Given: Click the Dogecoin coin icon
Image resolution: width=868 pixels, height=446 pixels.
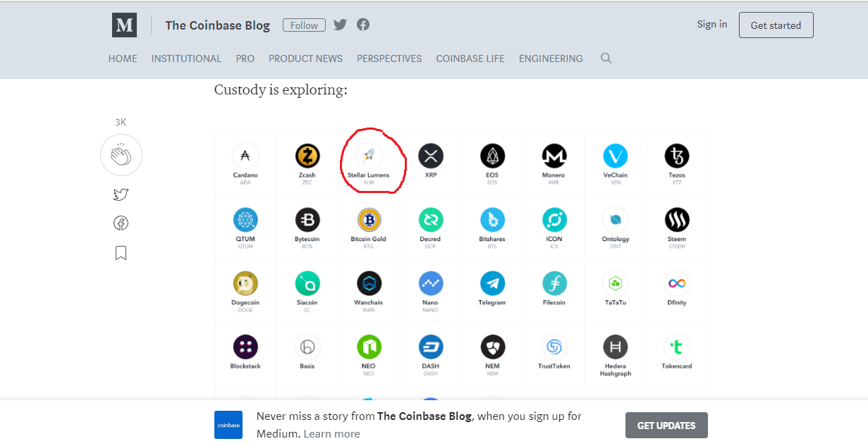Looking at the screenshot, I should click(x=245, y=283).
